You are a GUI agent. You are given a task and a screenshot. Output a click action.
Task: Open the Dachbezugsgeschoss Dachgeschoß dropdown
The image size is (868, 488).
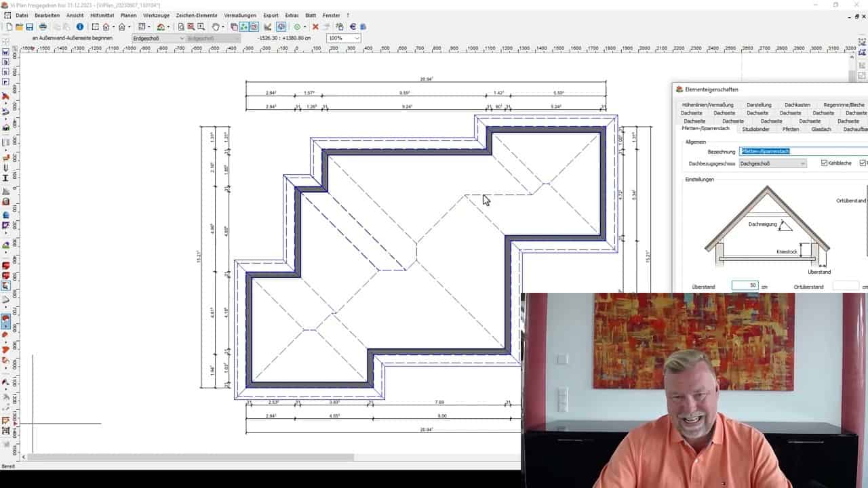[773, 163]
